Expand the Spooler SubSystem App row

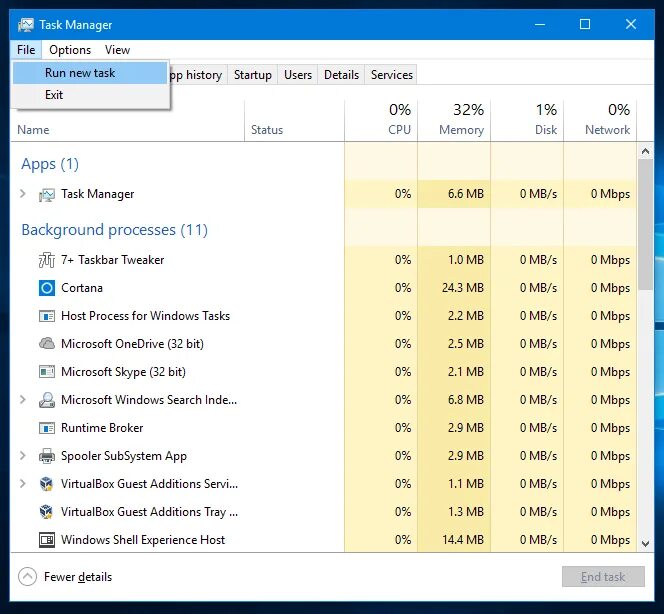point(23,456)
